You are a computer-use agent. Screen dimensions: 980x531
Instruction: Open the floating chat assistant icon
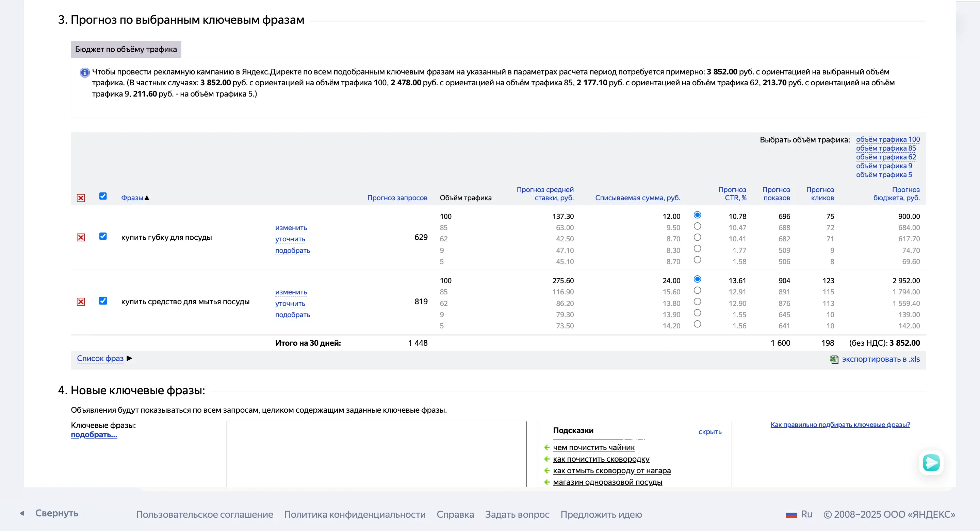(x=931, y=463)
